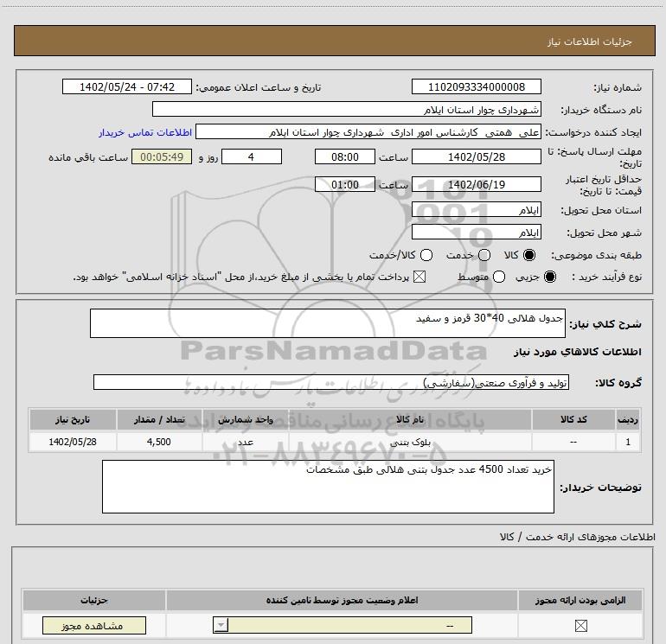Click the نام کالا column header
Viewport: 666px width, 644px height.
pos(410,419)
